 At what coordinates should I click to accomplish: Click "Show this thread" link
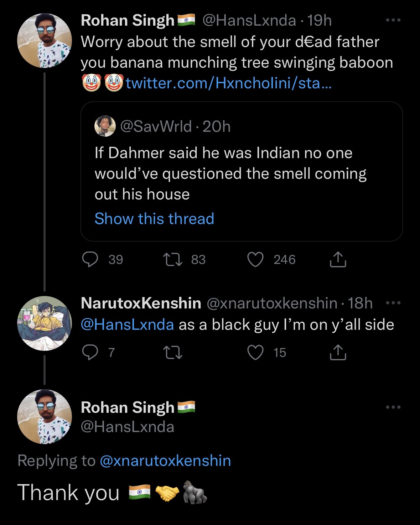pyautogui.click(x=154, y=219)
